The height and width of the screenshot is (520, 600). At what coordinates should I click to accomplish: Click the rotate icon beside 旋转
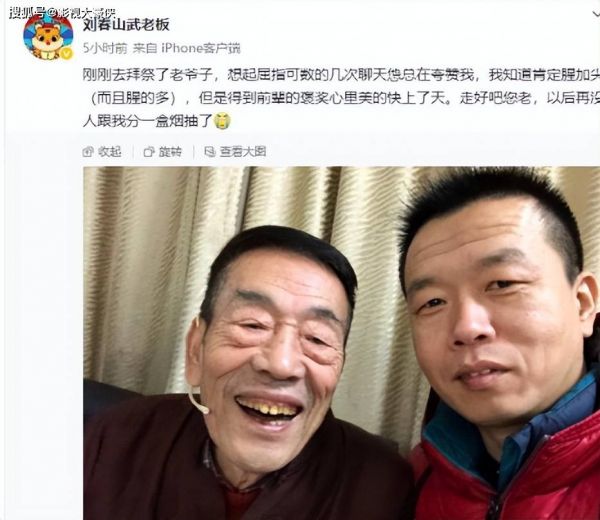click(x=149, y=152)
